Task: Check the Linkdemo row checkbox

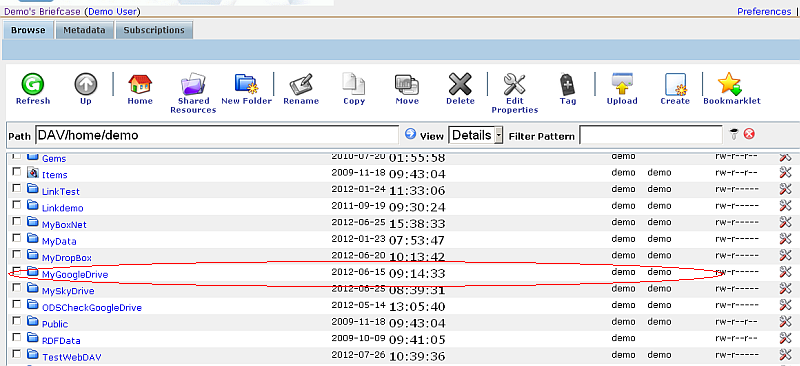Action: [x=17, y=205]
